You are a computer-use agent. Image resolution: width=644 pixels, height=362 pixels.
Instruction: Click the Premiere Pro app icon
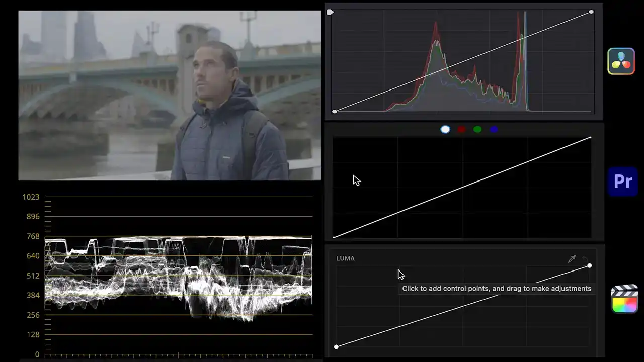click(x=622, y=182)
